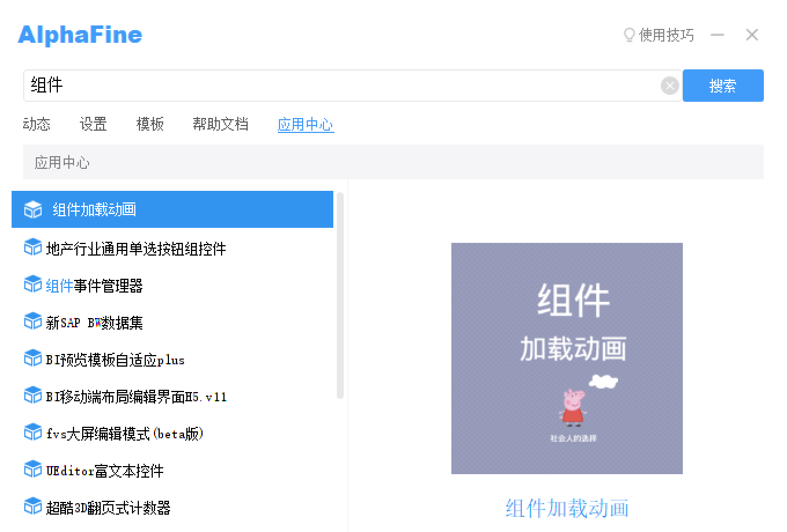Close the AlphaFine window
The height and width of the screenshot is (532, 787).
pos(752,35)
